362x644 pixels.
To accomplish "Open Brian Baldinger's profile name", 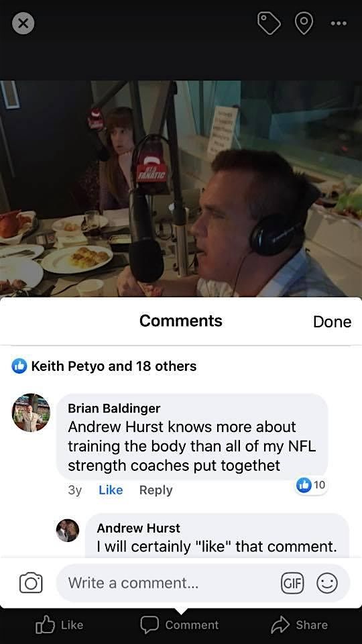I will tap(114, 409).
